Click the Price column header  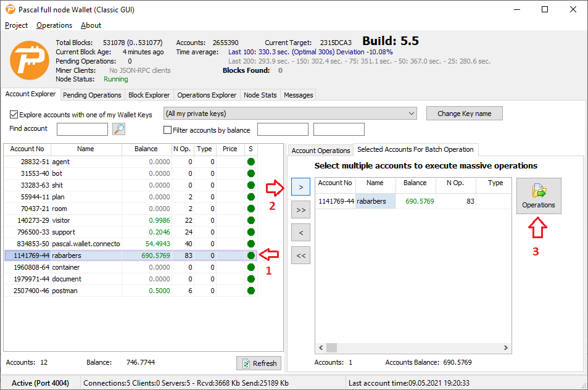(230, 149)
